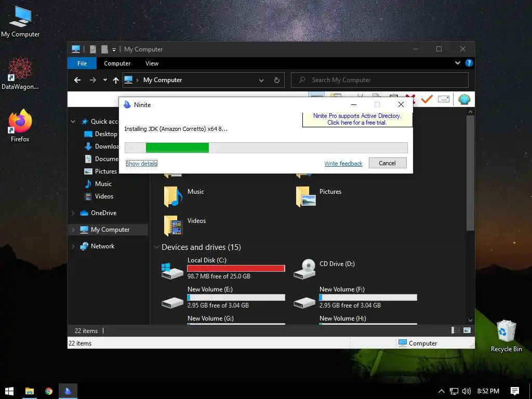Click Write feedback link in Ninite
Screen dimensions: 532x399
pyautogui.click(x=343, y=164)
